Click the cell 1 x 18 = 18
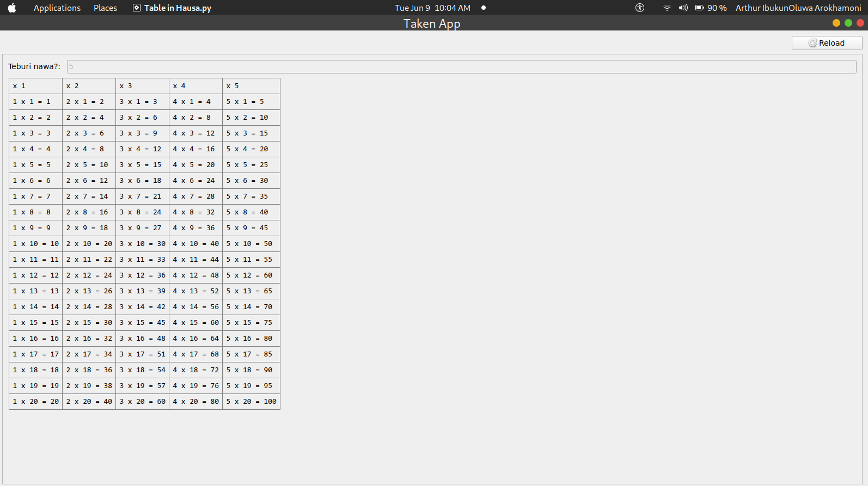 [36, 370]
